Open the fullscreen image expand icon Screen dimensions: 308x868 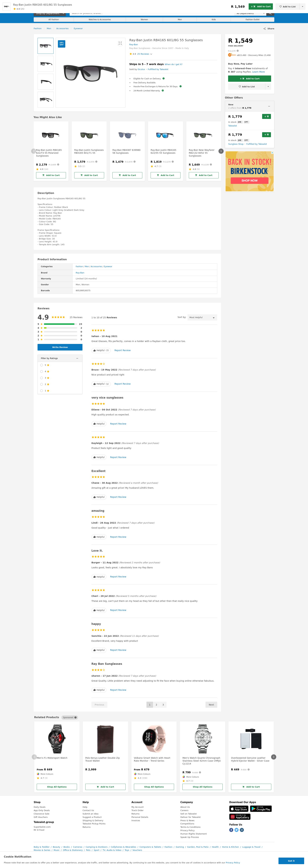[x=120, y=43]
